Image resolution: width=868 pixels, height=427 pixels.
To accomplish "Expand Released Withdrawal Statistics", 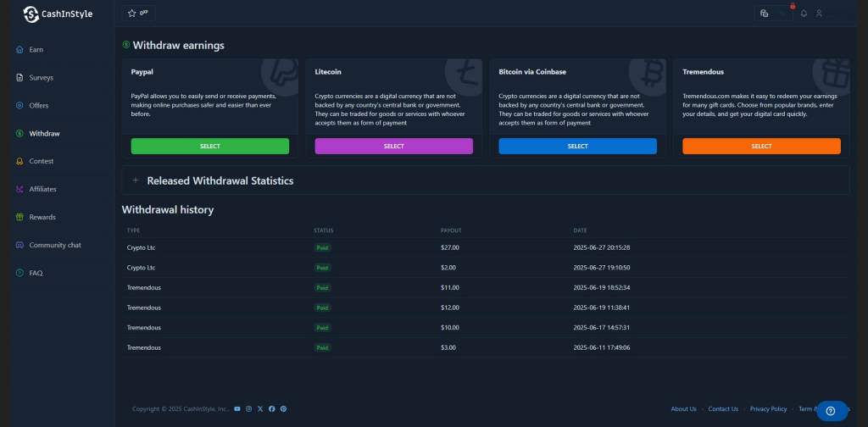I will pyautogui.click(x=486, y=180).
